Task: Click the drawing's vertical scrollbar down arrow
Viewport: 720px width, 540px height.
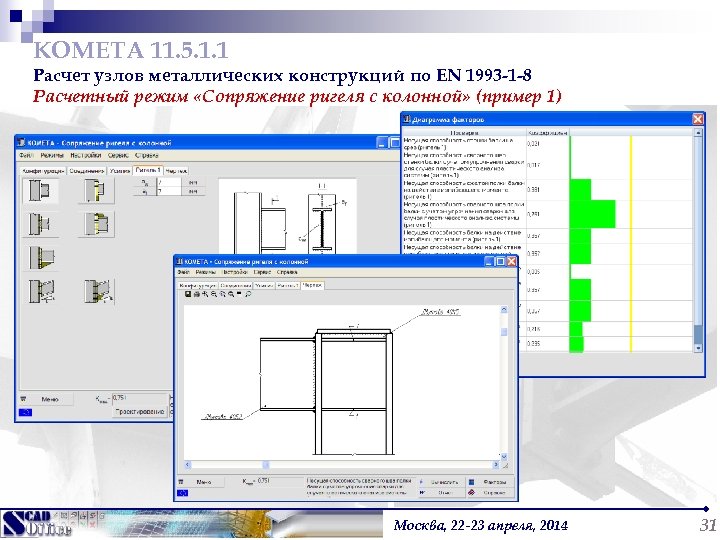Action: coord(504,457)
